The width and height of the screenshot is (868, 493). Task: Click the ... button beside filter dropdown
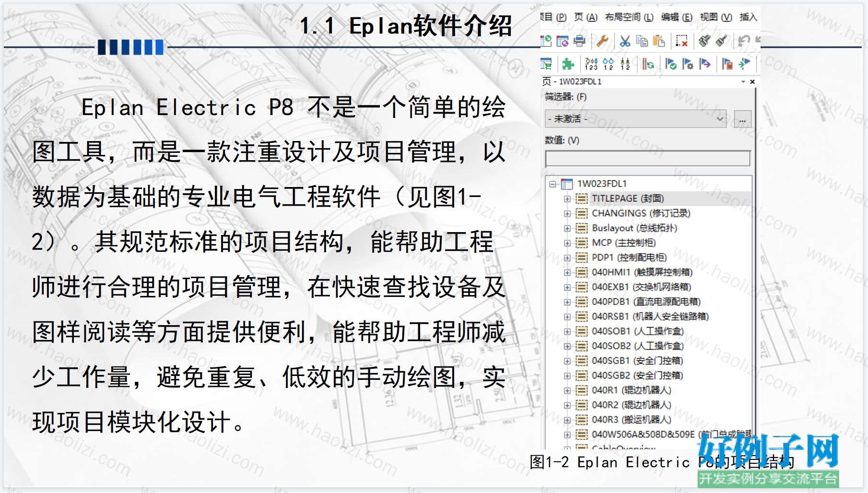742,119
